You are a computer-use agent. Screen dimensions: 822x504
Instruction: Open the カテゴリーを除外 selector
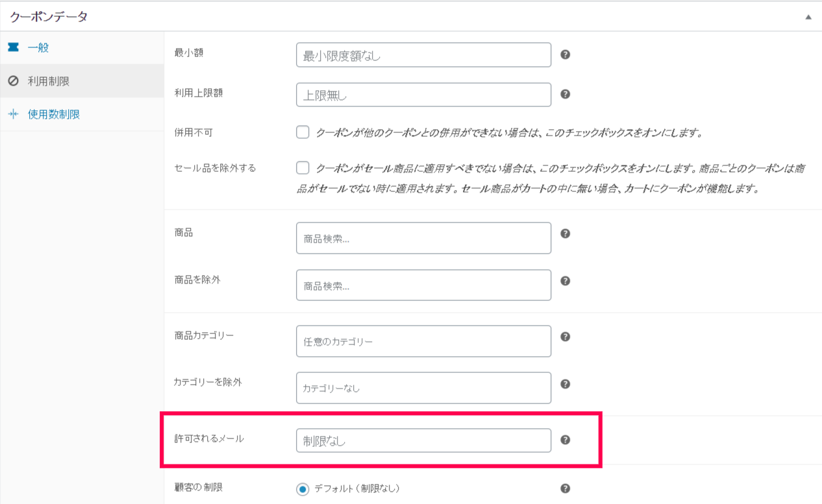(x=423, y=388)
